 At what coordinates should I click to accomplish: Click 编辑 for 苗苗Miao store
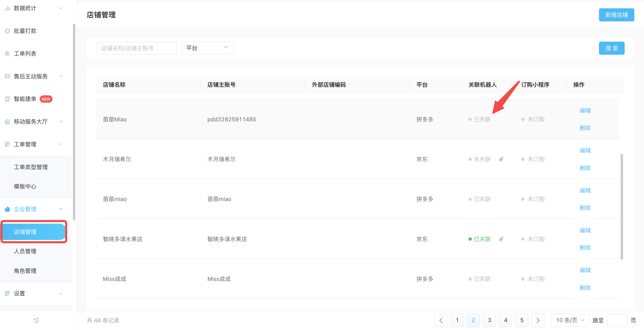585,111
